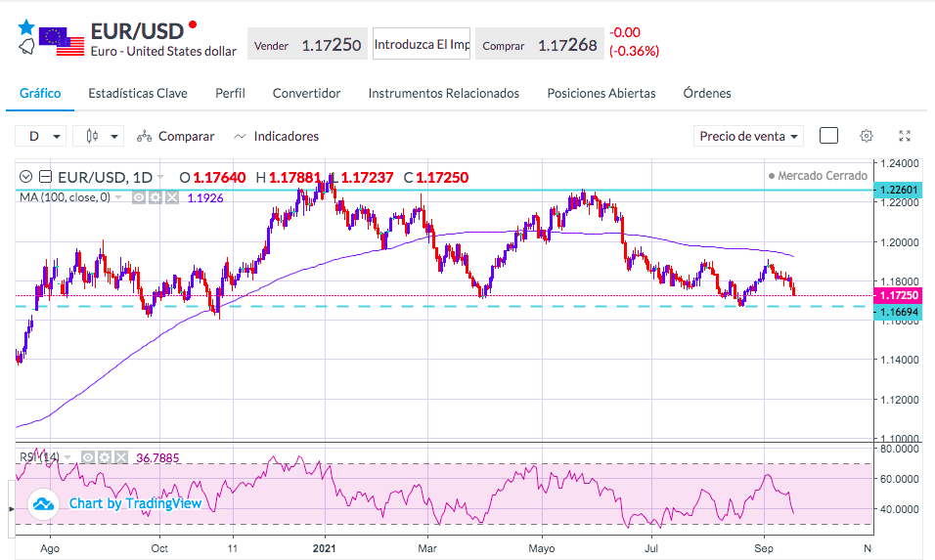Click the close price C 1.17250
The height and width of the screenshot is (560, 935).
click(436, 177)
